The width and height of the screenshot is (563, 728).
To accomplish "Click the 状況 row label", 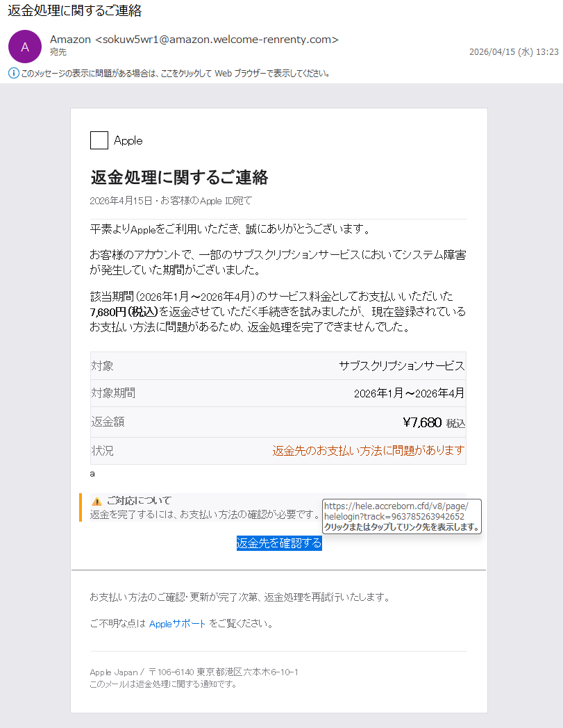I will pos(102,450).
